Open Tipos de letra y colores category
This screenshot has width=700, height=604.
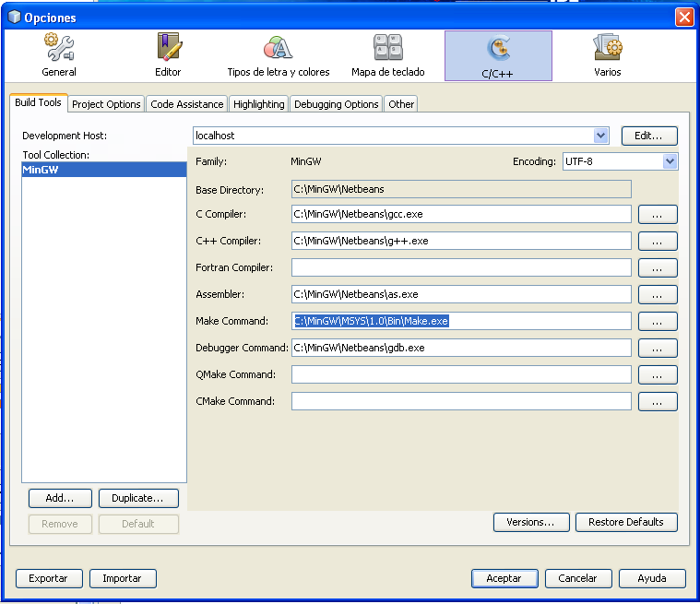[279, 55]
